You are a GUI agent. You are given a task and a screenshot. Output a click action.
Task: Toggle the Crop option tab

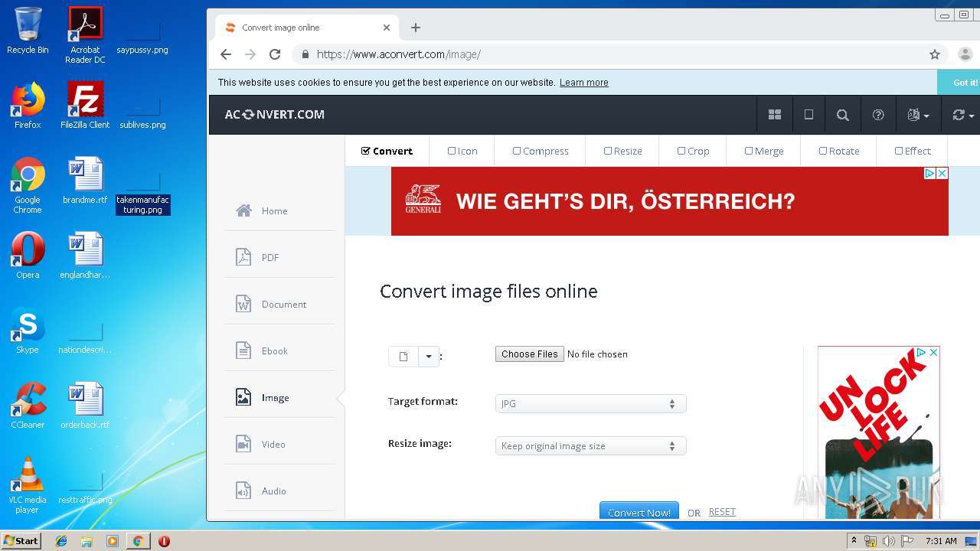click(693, 151)
